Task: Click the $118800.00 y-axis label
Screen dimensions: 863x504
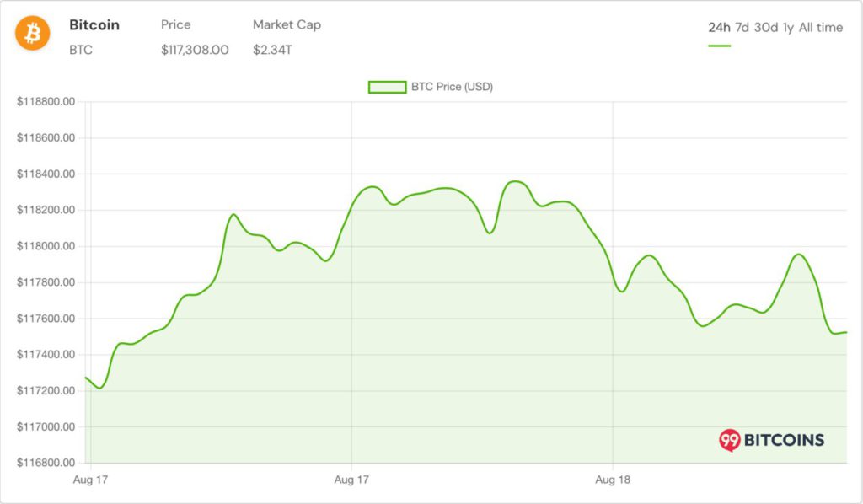Action: (46, 102)
